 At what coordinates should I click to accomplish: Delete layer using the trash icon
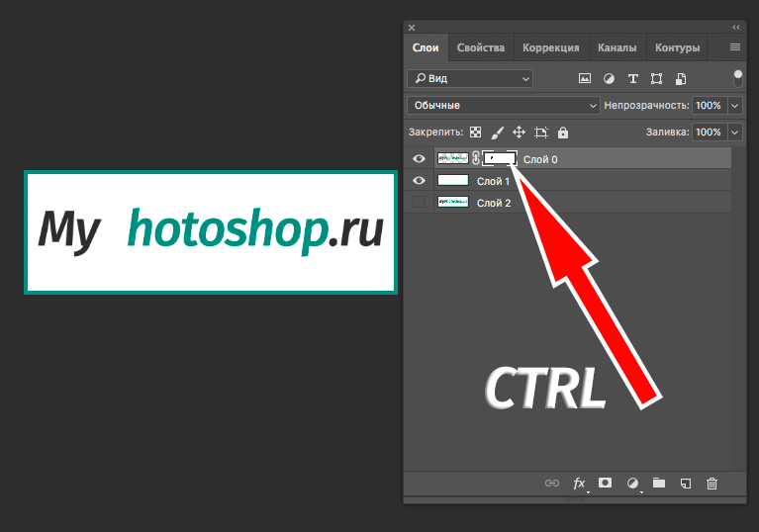click(x=712, y=483)
